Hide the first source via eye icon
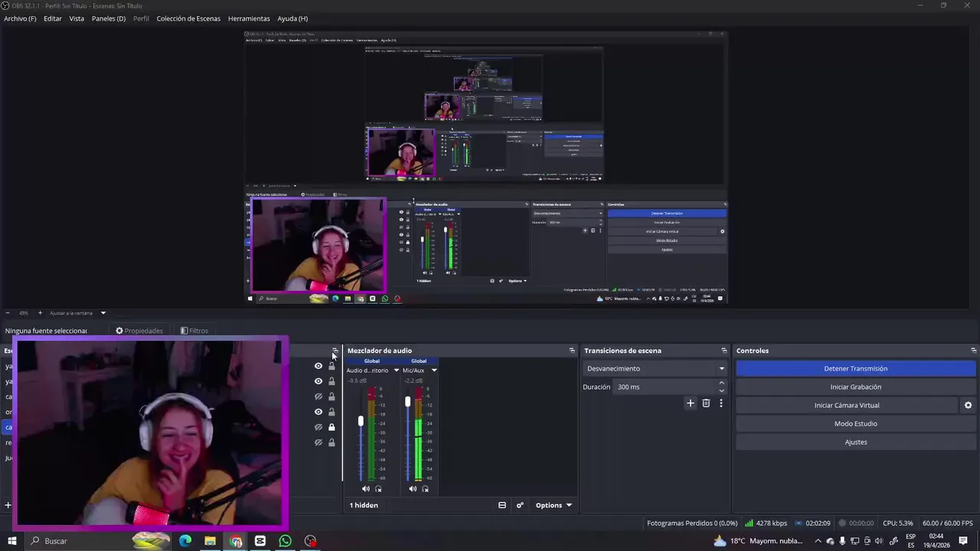Viewport: 980px width, 551px height. tap(318, 366)
